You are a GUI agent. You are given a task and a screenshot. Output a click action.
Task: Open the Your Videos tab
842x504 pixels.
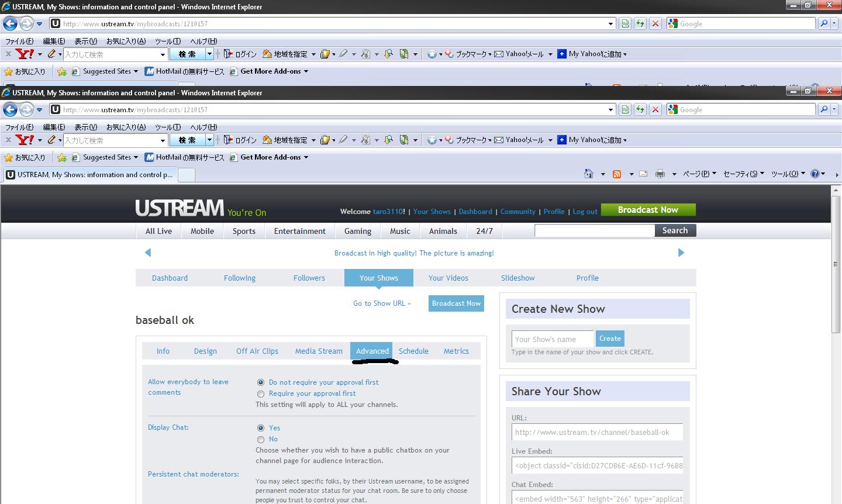pos(448,278)
